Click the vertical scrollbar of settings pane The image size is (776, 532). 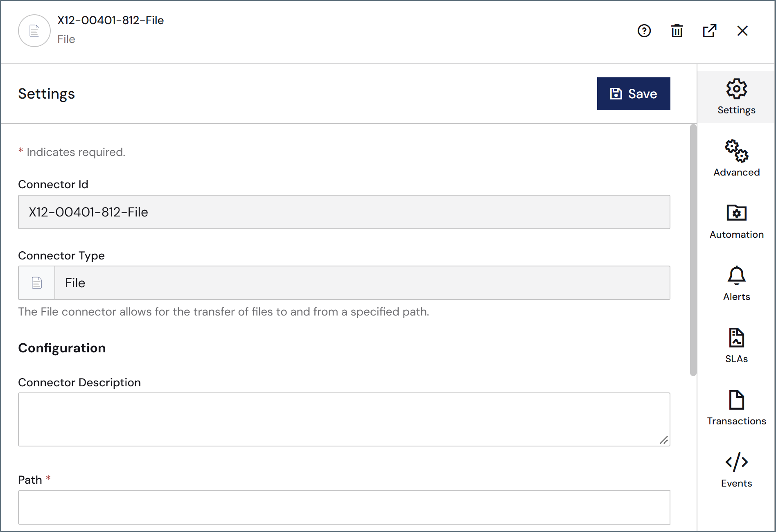(x=693, y=250)
